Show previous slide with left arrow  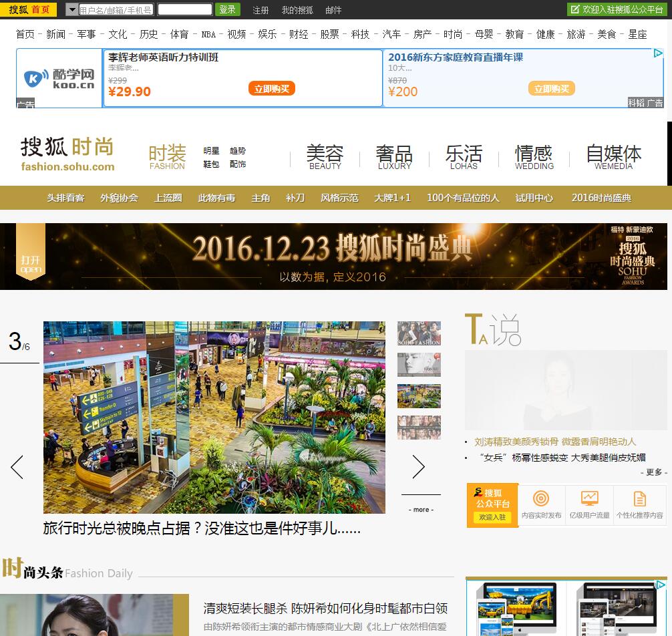[x=17, y=467]
